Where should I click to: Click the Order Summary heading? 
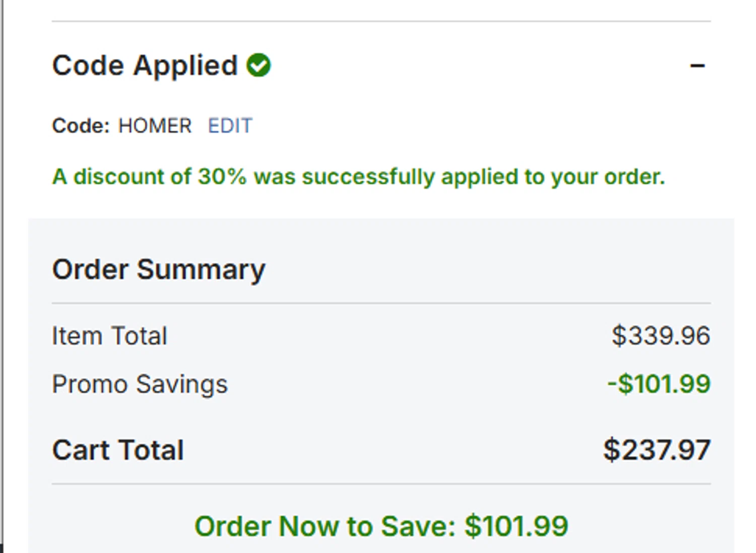(x=158, y=269)
